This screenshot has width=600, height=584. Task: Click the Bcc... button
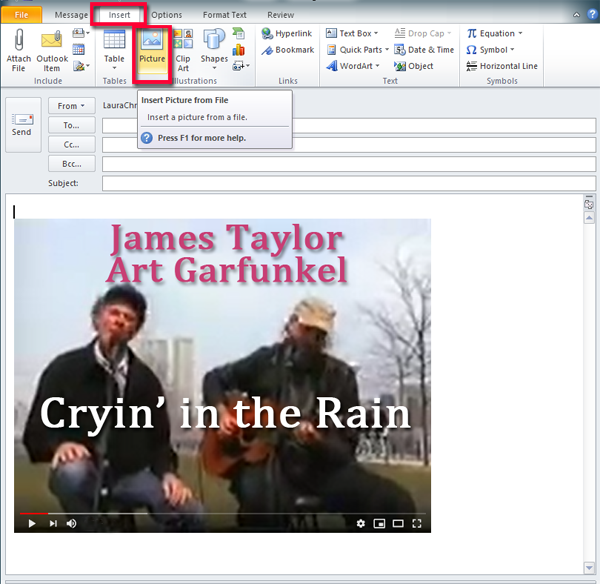pyautogui.click(x=72, y=163)
